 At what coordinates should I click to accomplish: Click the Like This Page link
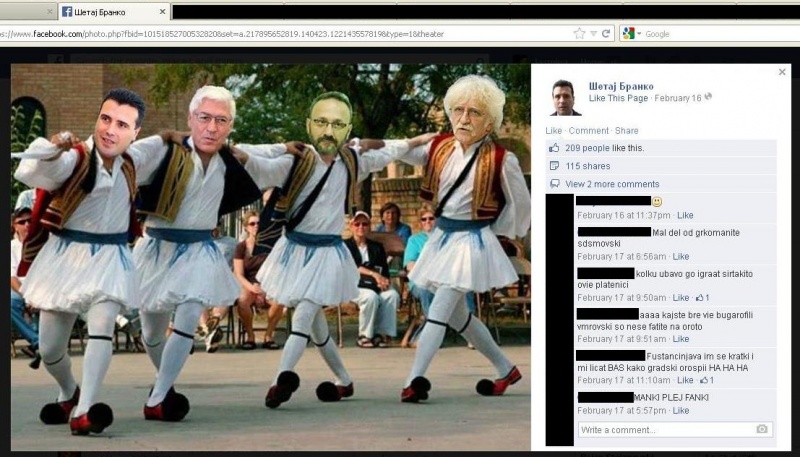click(619, 98)
